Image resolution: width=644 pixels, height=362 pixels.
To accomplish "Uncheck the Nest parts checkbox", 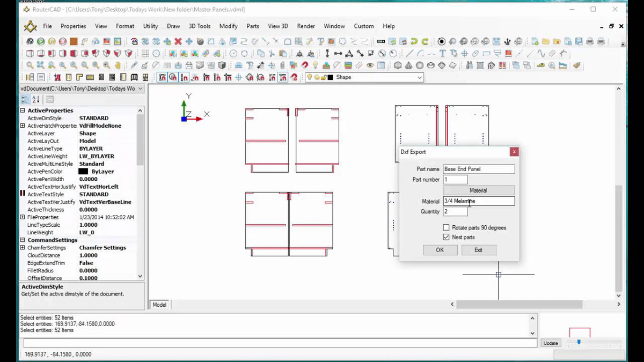I will tap(446, 237).
